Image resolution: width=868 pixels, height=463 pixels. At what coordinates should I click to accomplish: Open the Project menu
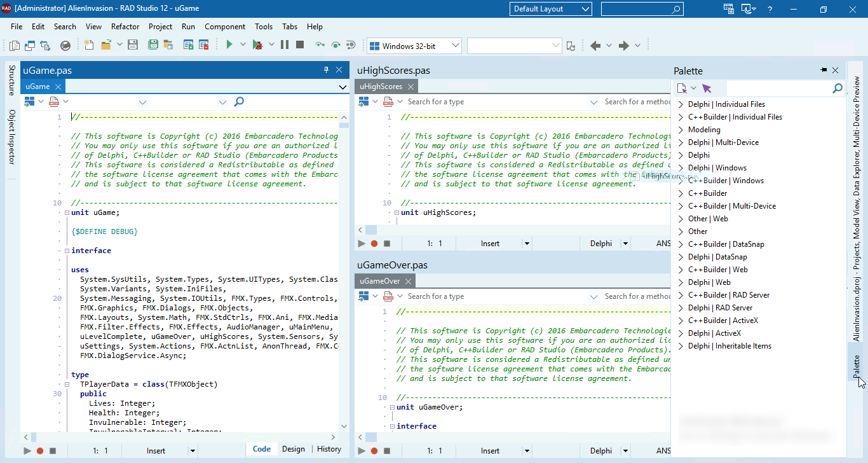160,27
